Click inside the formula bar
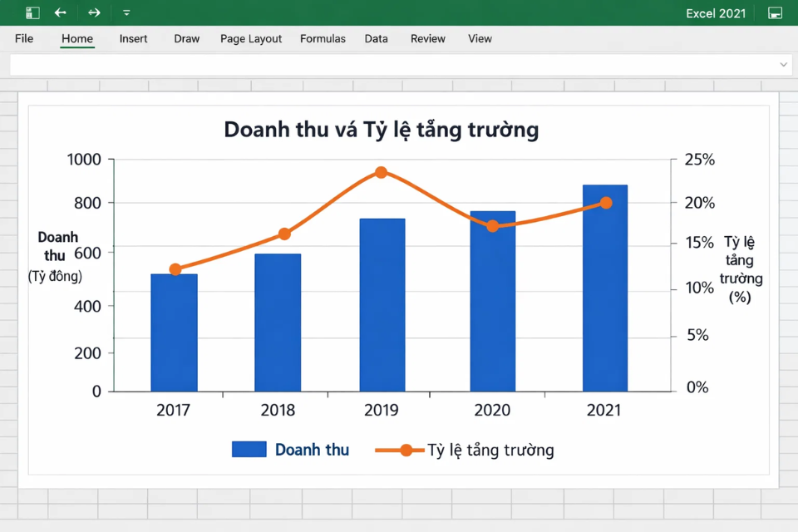The height and width of the screenshot is (532, 798). [374, 64]
